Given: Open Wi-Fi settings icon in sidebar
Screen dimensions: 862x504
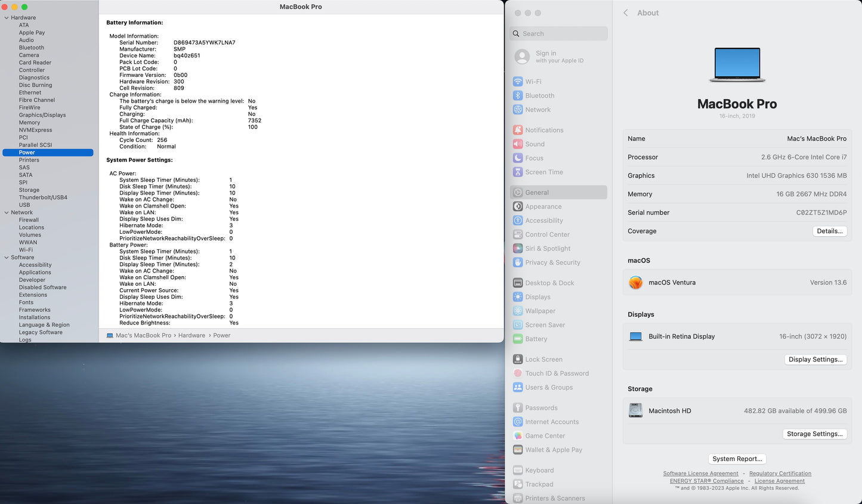Looking at the screenshot, I should tap(518, 82).
